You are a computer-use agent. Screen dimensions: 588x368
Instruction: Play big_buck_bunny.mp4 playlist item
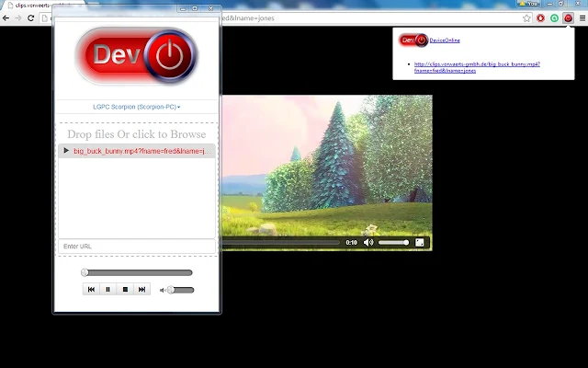(x=66, y=151)
